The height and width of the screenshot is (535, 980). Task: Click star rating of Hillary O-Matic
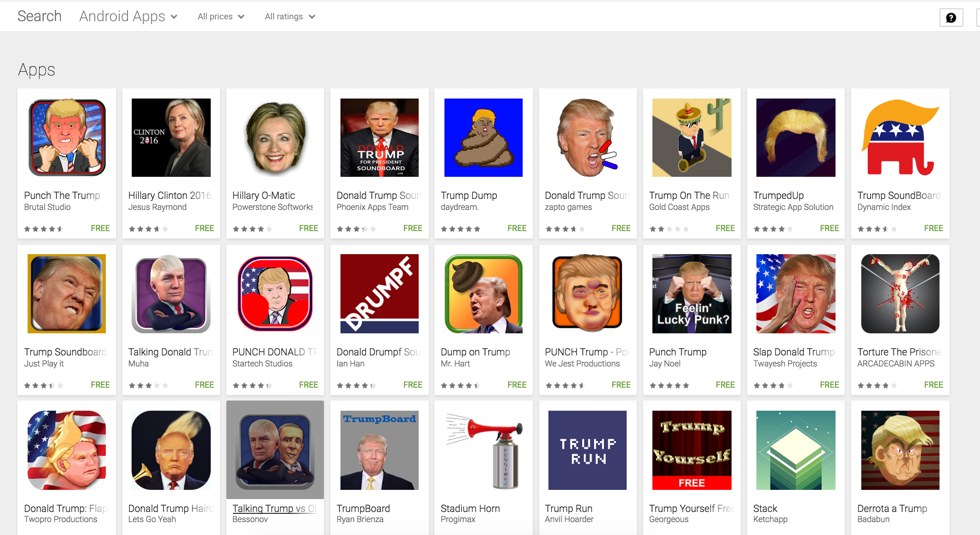pyautogui.click(x=252, y=229)
